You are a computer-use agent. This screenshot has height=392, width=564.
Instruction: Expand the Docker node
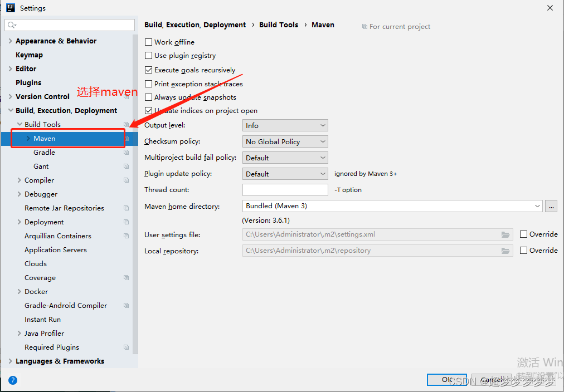pyautogui.click(x=20, y=291)
